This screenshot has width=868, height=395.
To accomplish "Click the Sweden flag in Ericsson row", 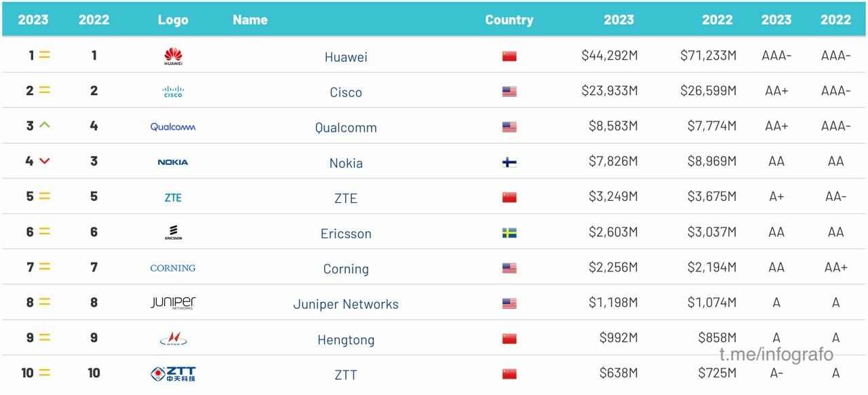I will point(509,233).
